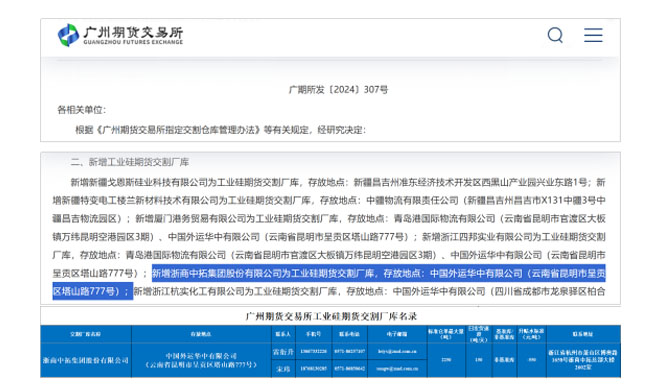Click the 联系地址 column header

coord(583,334)
